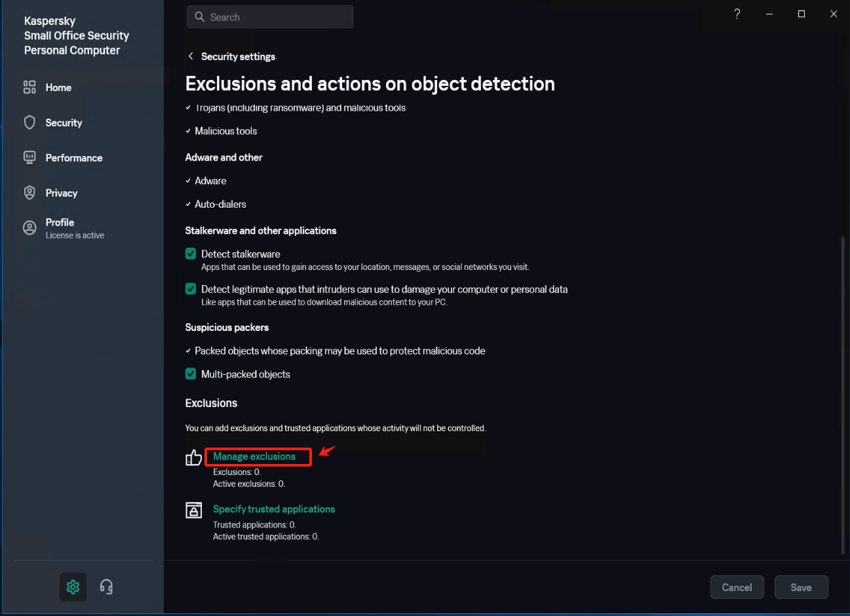The height and width of the screenshot is (616, 850).
Task: Open the Specify trusted applications link
Action: point(274,509)
